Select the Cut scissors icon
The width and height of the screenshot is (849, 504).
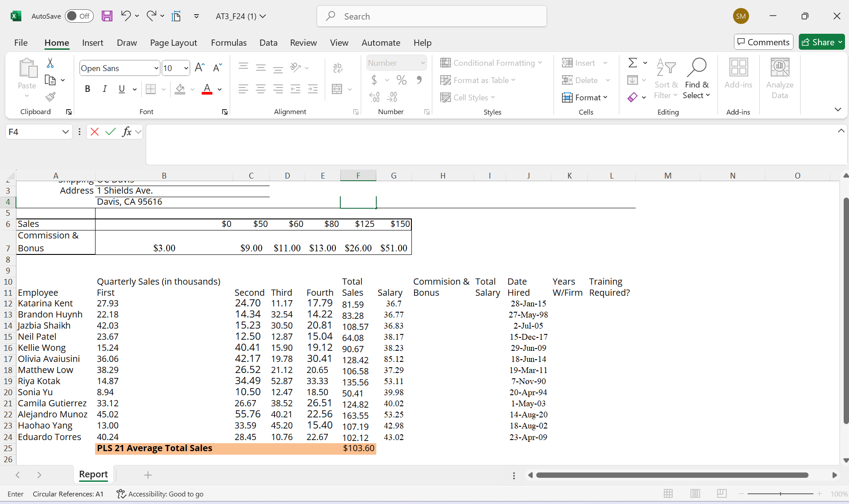(x=50, y=63)
